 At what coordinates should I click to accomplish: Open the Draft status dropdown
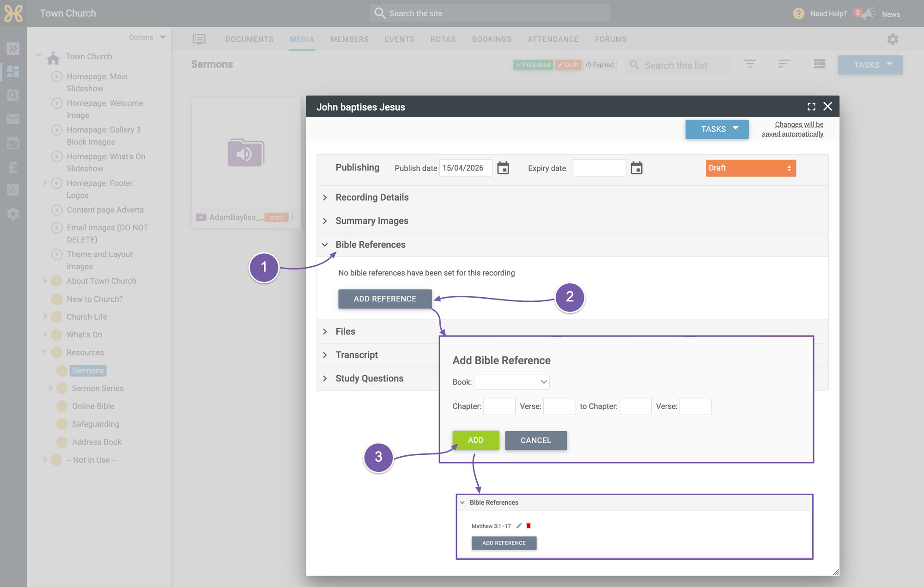coord(751,168)
